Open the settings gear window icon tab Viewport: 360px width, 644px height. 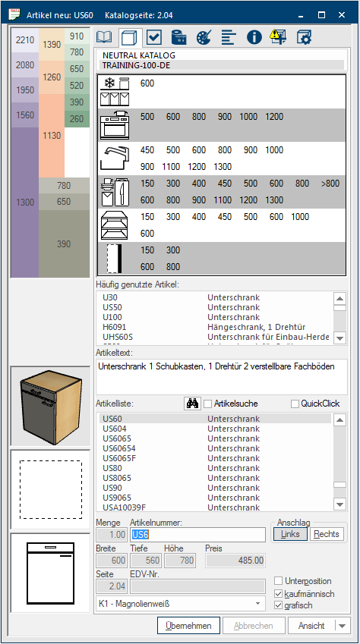coord(304,37)
